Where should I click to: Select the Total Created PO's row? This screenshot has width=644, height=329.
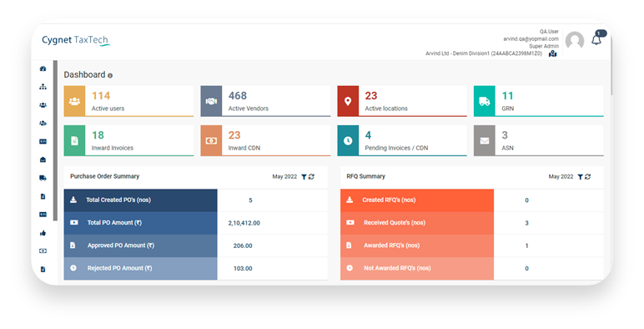coord(195,200)
